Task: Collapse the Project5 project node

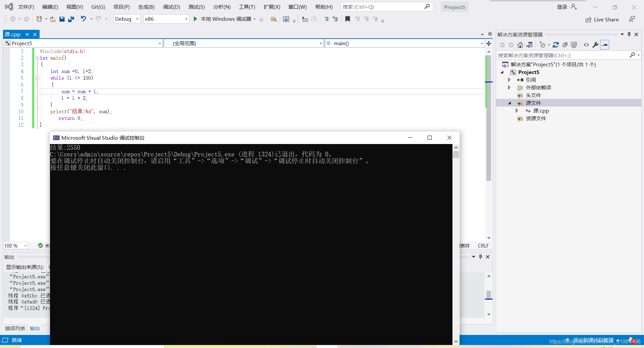Action: tap(502, 72)
